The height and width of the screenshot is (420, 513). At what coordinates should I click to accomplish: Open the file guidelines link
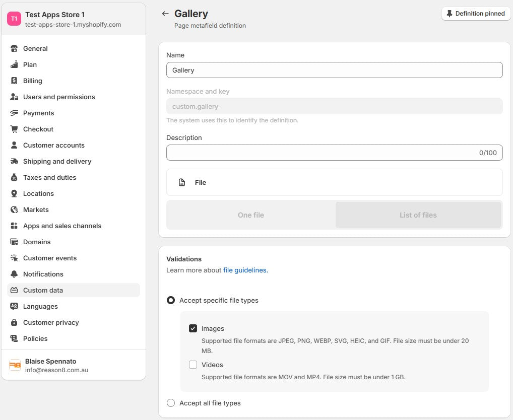245,270
